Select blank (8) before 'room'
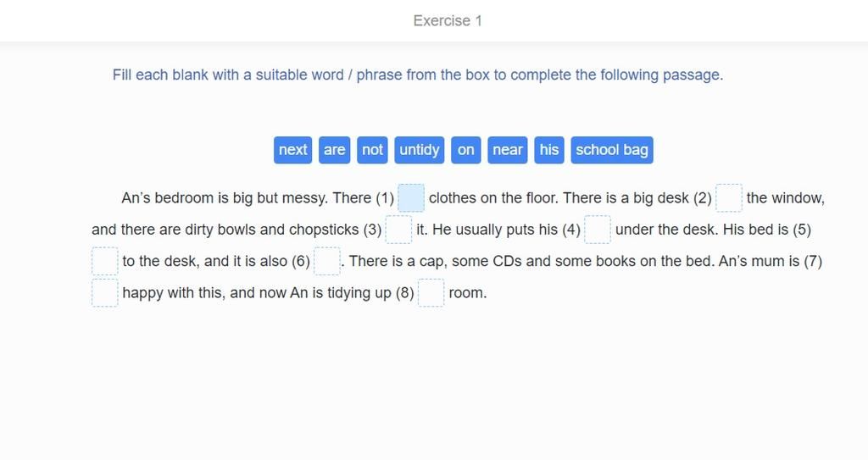The image size is (868, 460). point(431,293)
